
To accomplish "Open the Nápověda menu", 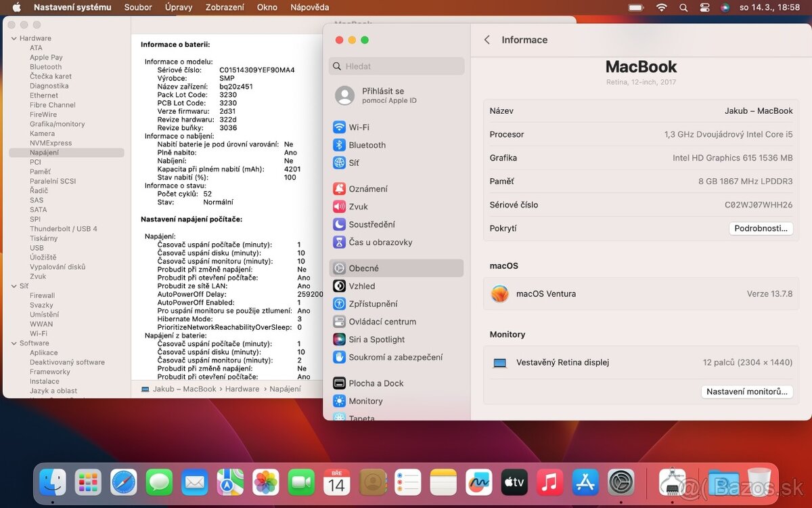I will point(309,7).
